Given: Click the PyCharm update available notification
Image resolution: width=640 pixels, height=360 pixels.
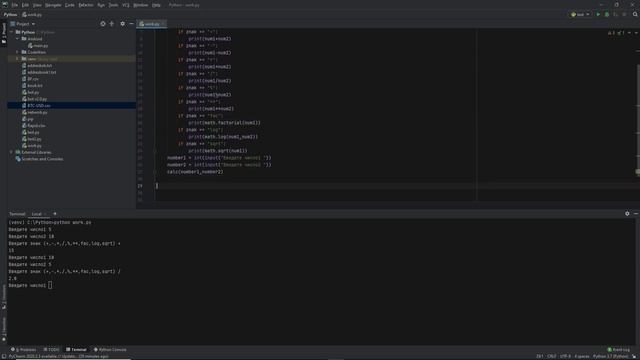Looking at the screenshot, I should (x=58, y=356).
